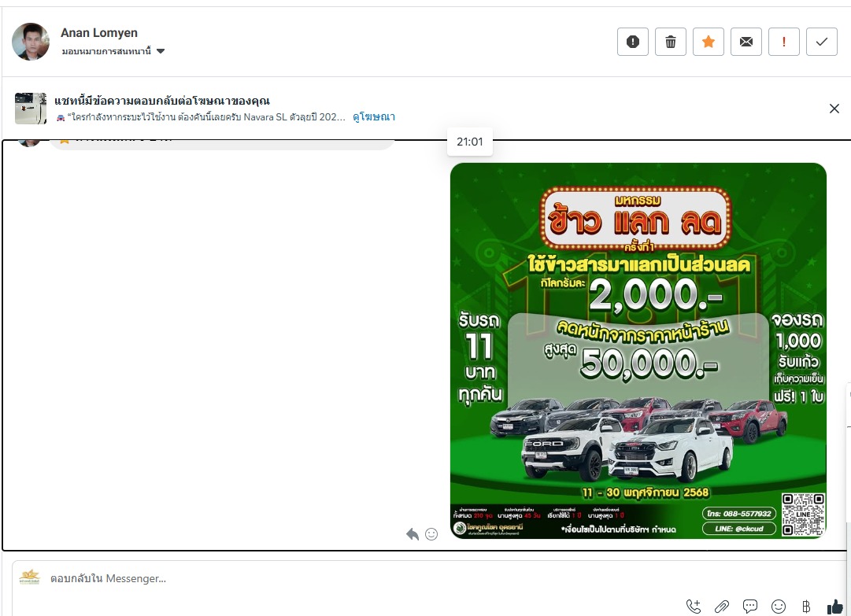Open Anan Lomyen's profile picture
The image size is (851, 616).
coord(31,42)
